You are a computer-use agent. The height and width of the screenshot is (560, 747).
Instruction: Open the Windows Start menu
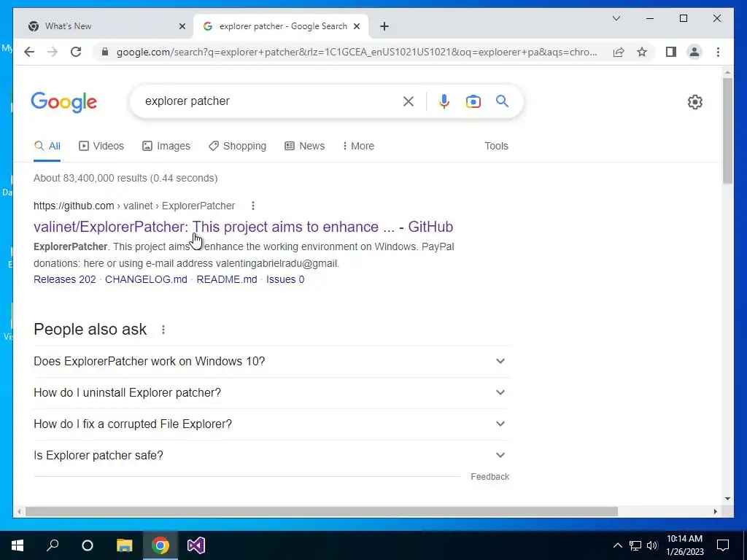(x=18, y=545)
